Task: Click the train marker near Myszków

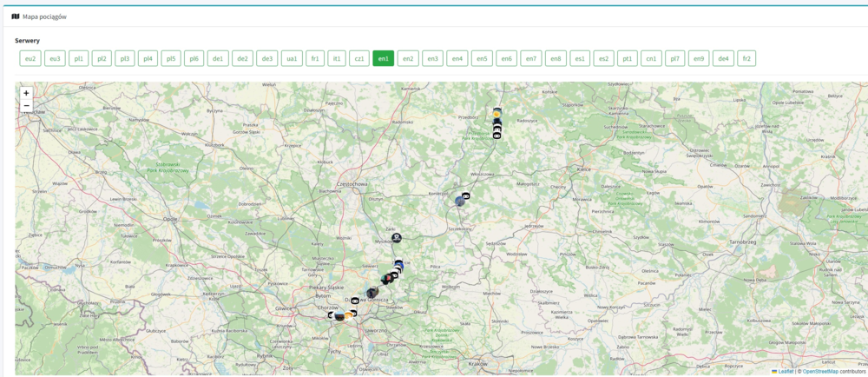Action: 397,238
